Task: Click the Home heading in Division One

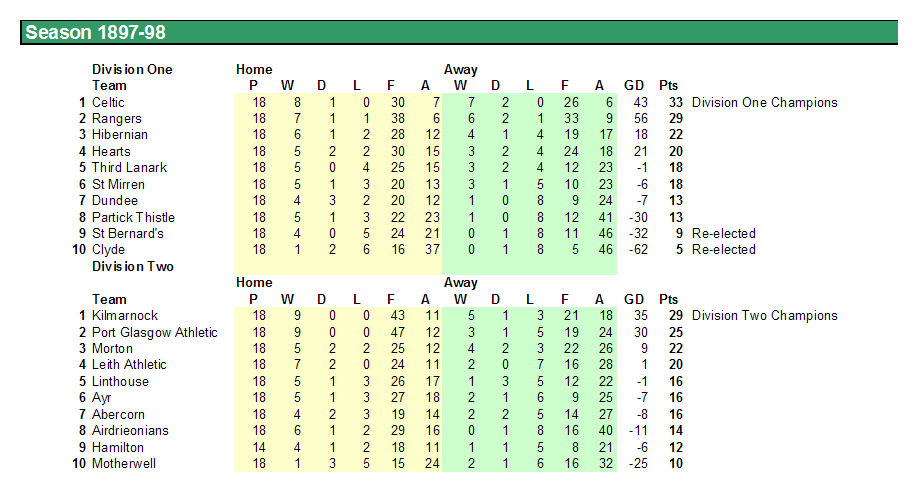Action: 254,70
